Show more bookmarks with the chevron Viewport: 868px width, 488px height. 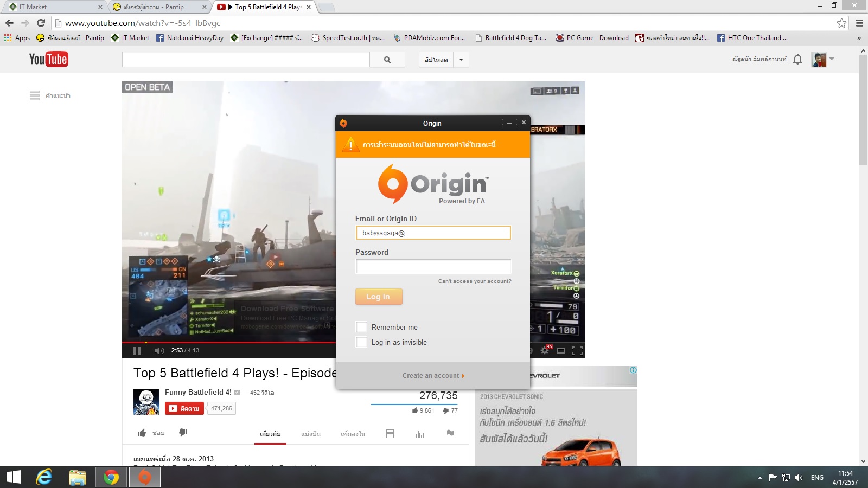click(859, 38)
